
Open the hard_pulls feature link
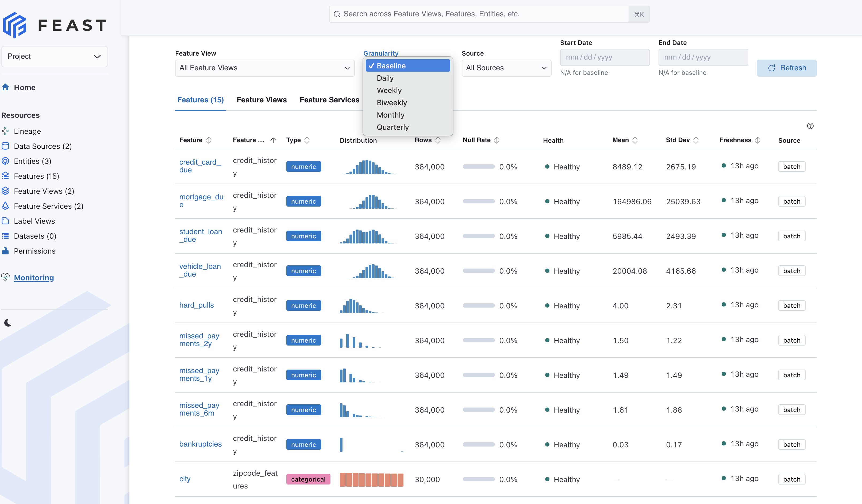click(196, 305)
